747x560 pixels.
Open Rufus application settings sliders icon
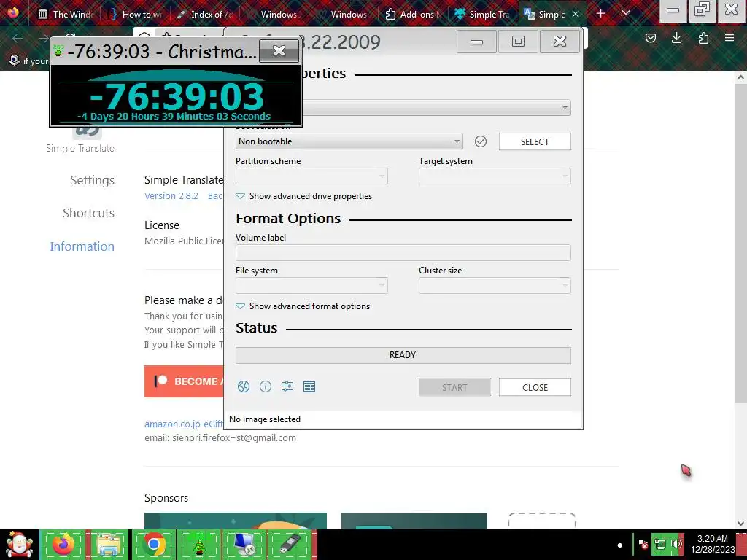[x=287, y=386]
